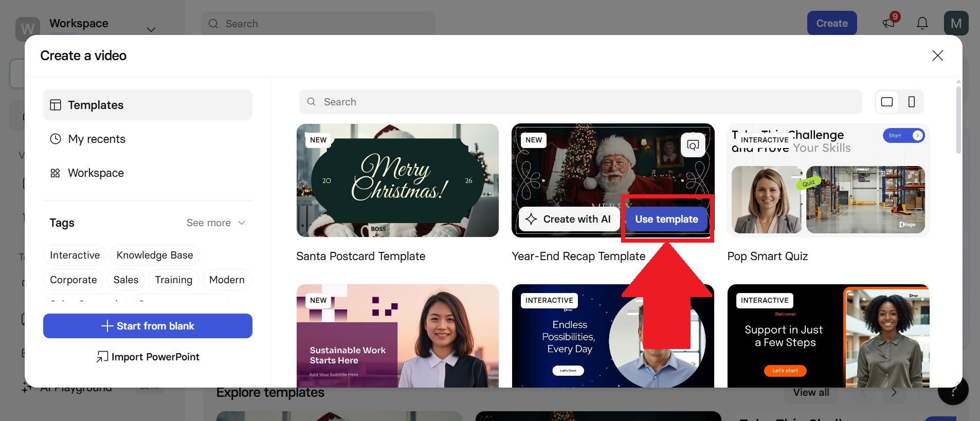Viewport: 980px width, 421px height.
Task: Open the Support in Just a Few Steps thumbnail
Action: click(x=828, y=336)
